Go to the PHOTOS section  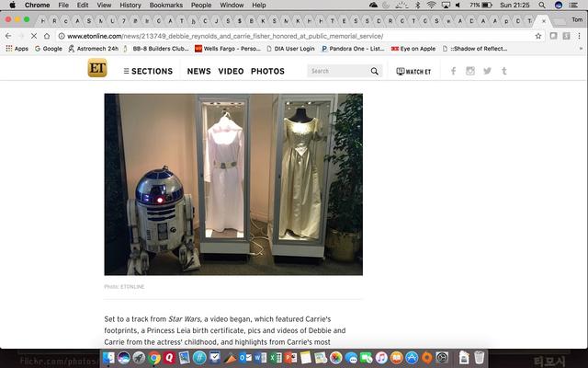[267, 71]
